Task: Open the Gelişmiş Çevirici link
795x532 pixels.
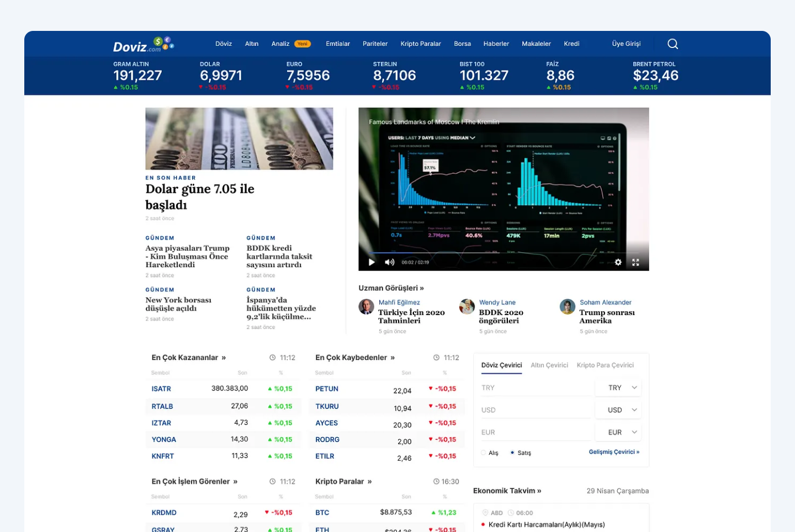Action: click(613, 452)
